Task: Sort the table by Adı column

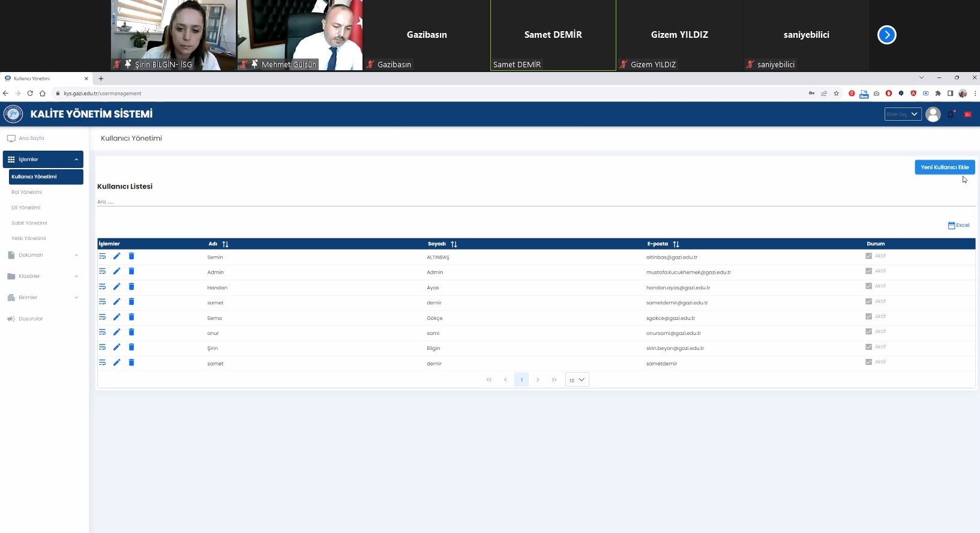Action: tap(225, 244)
